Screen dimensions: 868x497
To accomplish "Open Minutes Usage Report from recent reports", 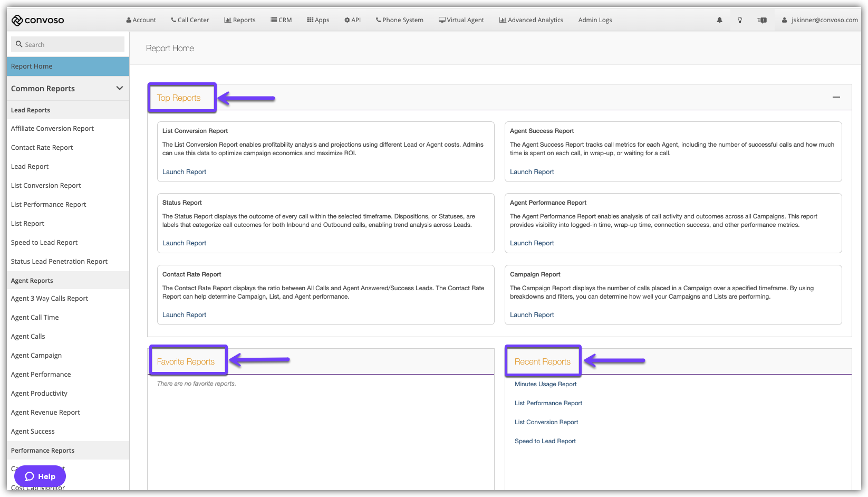I will pyautogui.click(x=545, y=384).
